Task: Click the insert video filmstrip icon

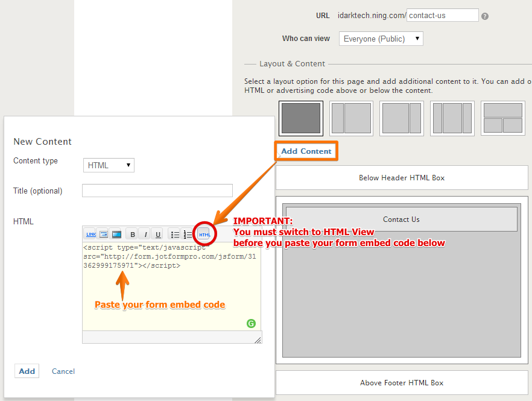Action: click(x=116, y=235)
